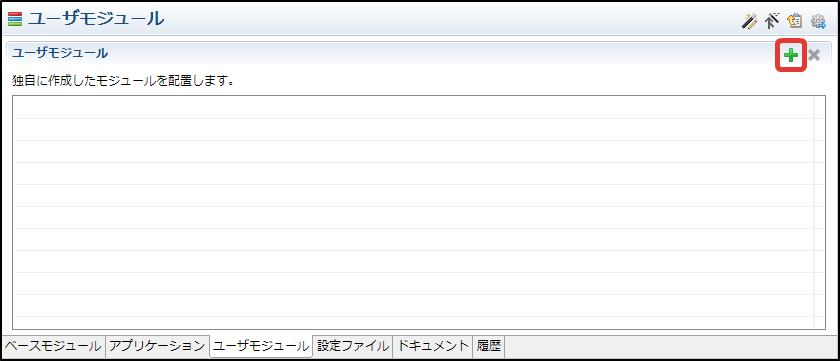Add a user module with green plus
Screen dimensions: 840x361
791,55
